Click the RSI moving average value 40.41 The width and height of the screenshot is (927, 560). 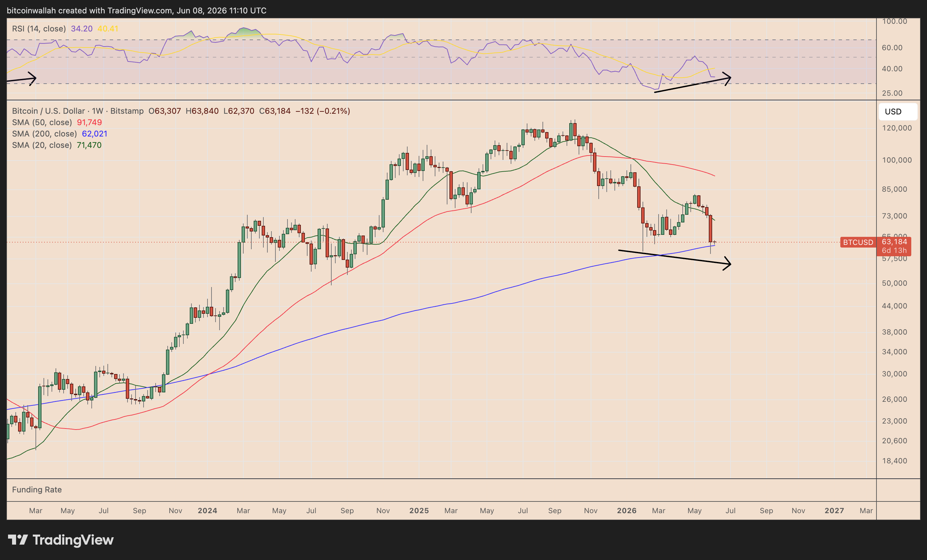[x=108, y=28]
